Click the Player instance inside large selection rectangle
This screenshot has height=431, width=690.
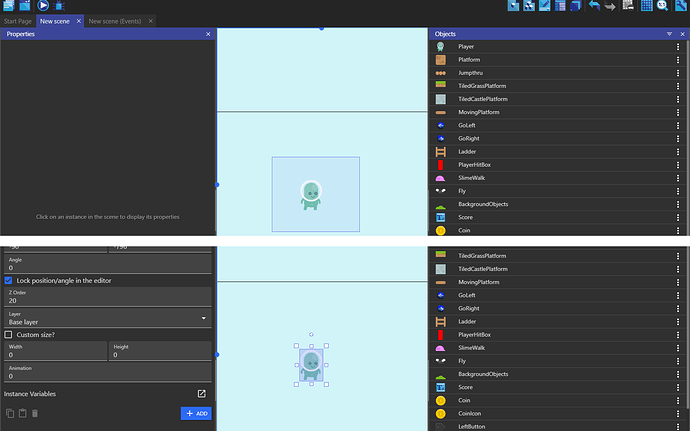click(x=311, y=195)
